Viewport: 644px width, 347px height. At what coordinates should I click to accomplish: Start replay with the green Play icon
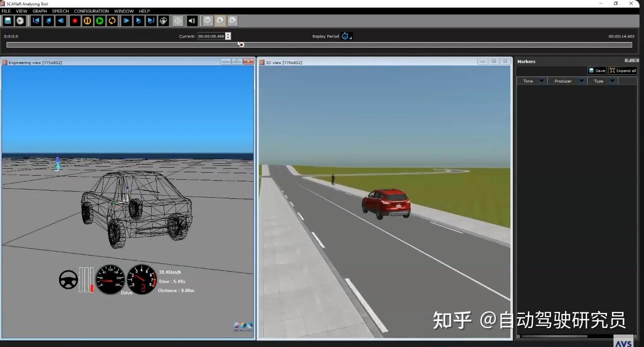[100, 21]
